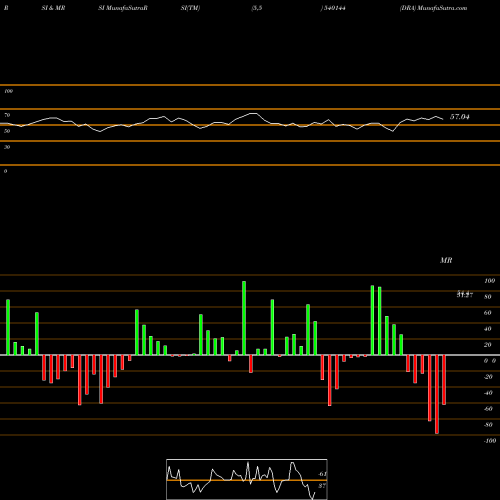Screen dimensions: 500x500
Task: Click the 30 level label on RSI panel
Action: click(x=7, y=147)
